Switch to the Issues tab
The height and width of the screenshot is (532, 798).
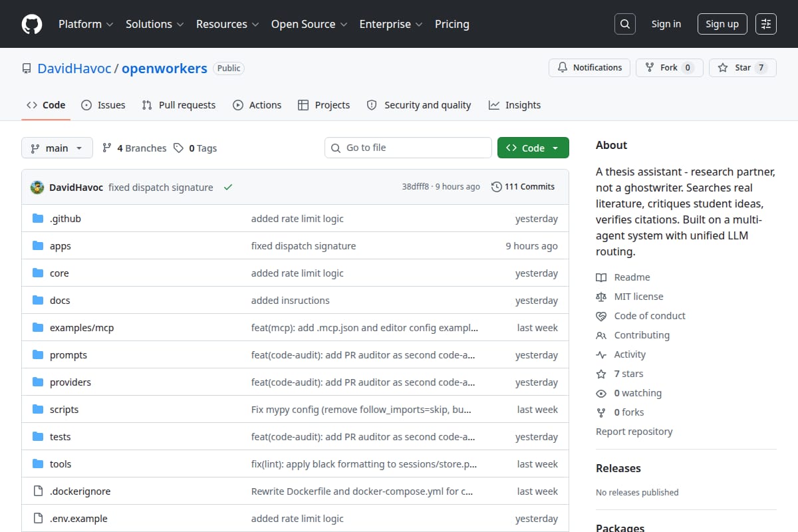coord(103,105)
